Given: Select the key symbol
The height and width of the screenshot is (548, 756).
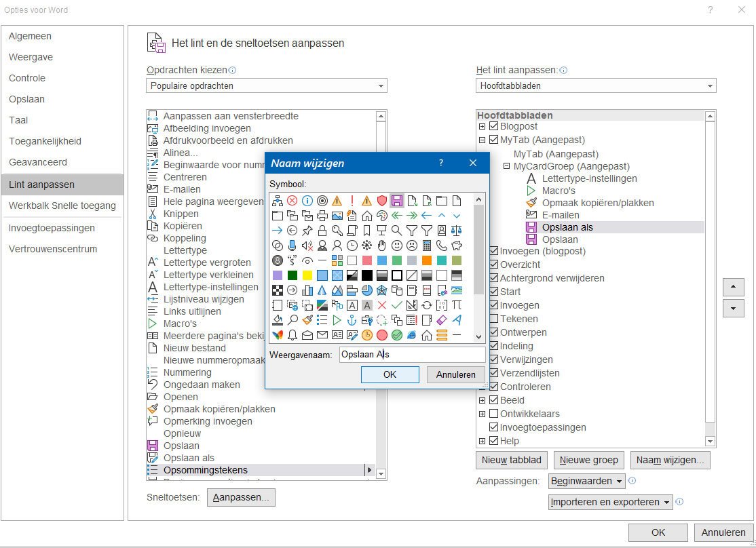Looking at the screenshot, I should pyautogui.click(x=337, y=231).
